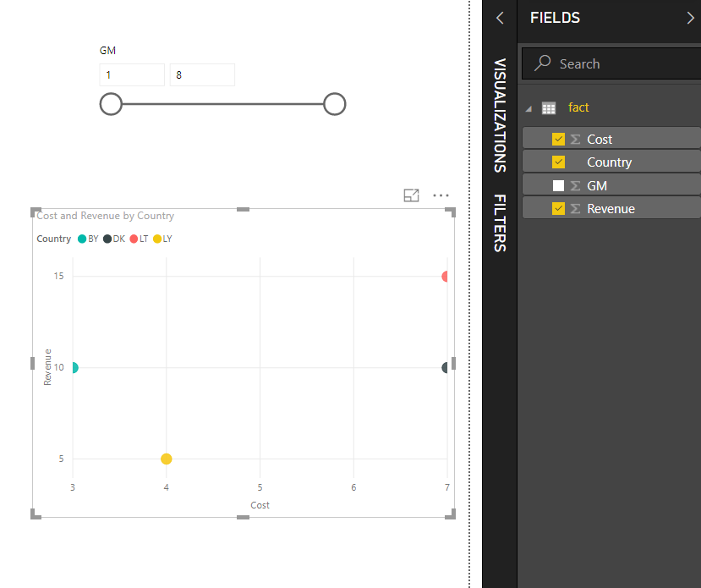701x588 pixels.
Task: Click the Country legend label
Action: (x=53, y=239)
